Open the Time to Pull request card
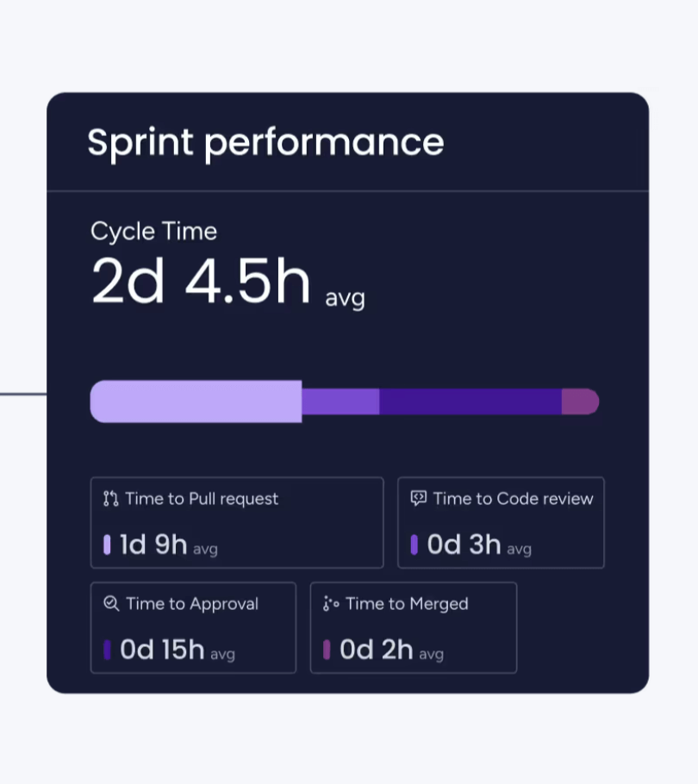The width and height of the screenshot is (698, 784). coord(237,523)
